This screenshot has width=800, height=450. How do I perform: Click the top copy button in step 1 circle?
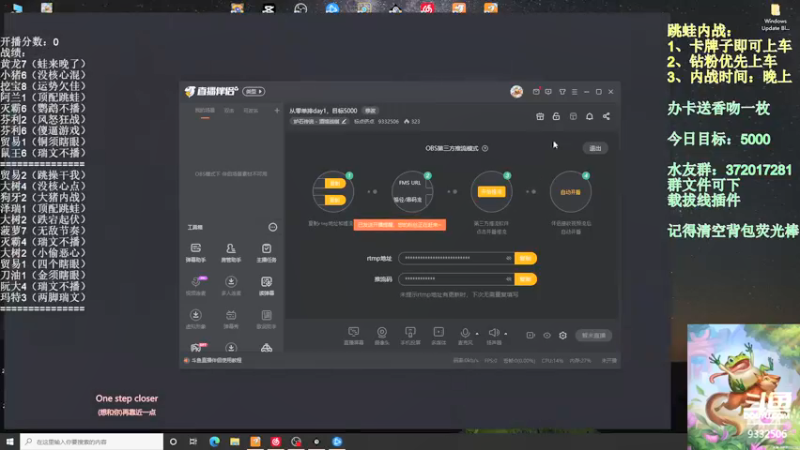click(x=335, y=183)
